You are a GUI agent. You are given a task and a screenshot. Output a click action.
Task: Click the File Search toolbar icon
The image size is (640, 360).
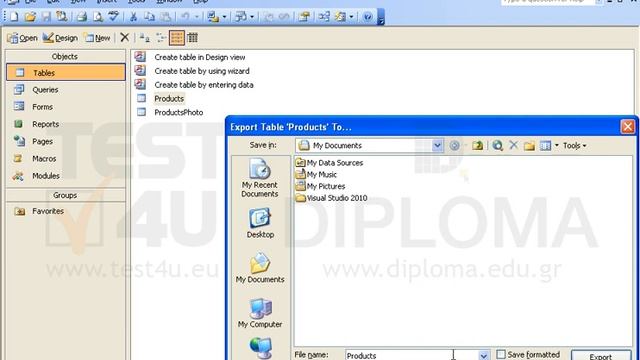click(62, 17)
